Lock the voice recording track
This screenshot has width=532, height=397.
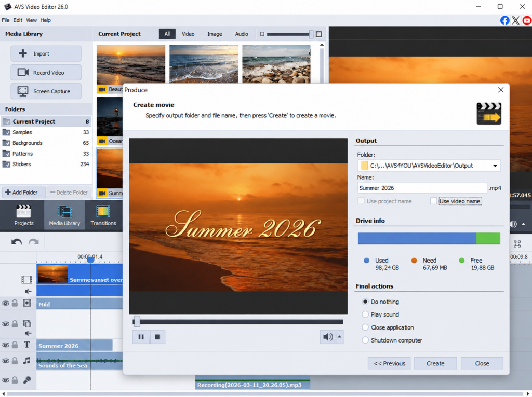point(15,380)
